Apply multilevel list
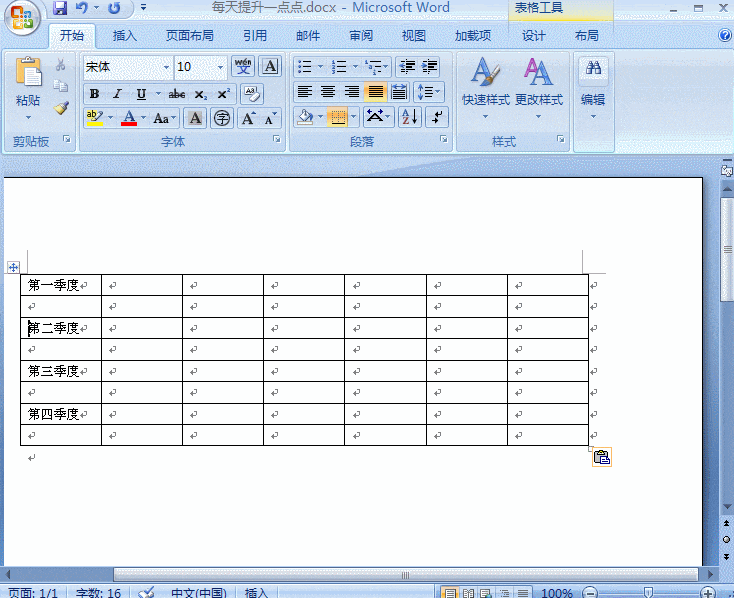This screenshot has width=734, height=598. pyautogui.click(x=374, y=66)
